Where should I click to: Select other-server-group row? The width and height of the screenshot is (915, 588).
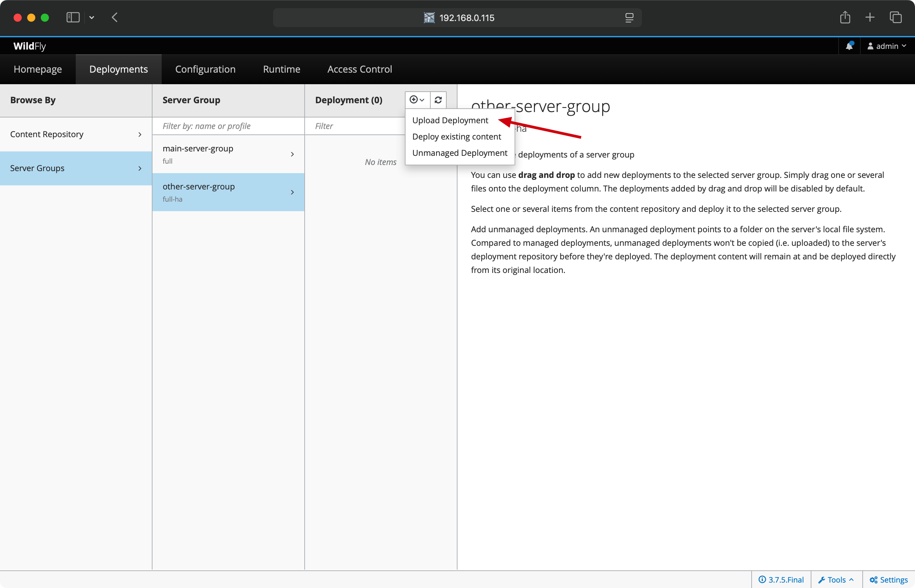point(228,192)
